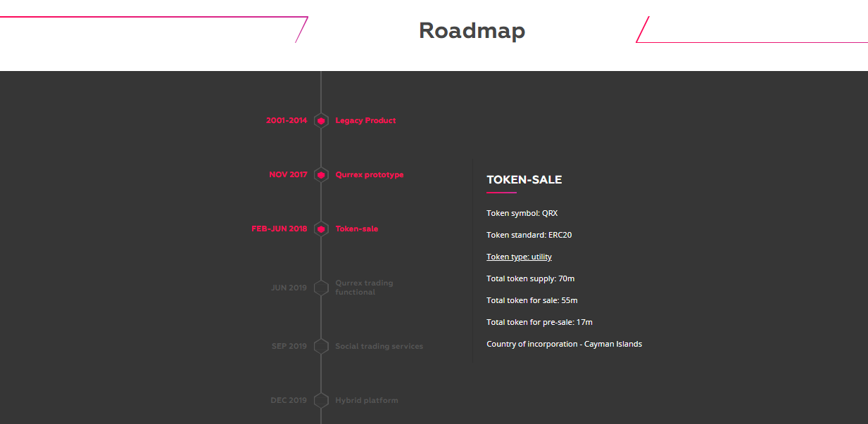Click the hexagon marker beside Legacy Product
Viewport: 868px width, 424px height.
321,121
